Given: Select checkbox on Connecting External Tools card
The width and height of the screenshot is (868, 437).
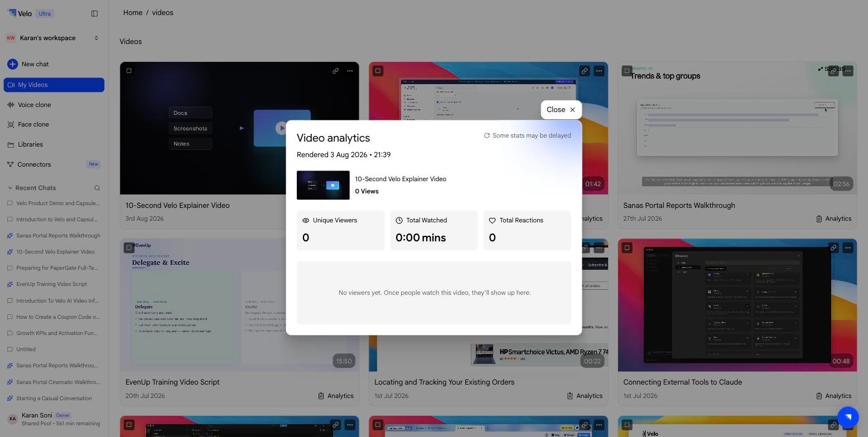Looking at the screenshot, I should coord(626,247).
